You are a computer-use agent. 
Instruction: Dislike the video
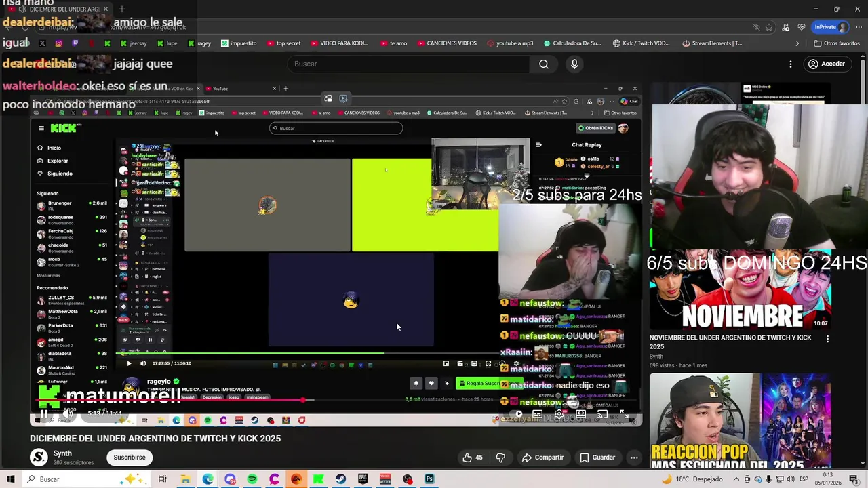pos(500,457)
